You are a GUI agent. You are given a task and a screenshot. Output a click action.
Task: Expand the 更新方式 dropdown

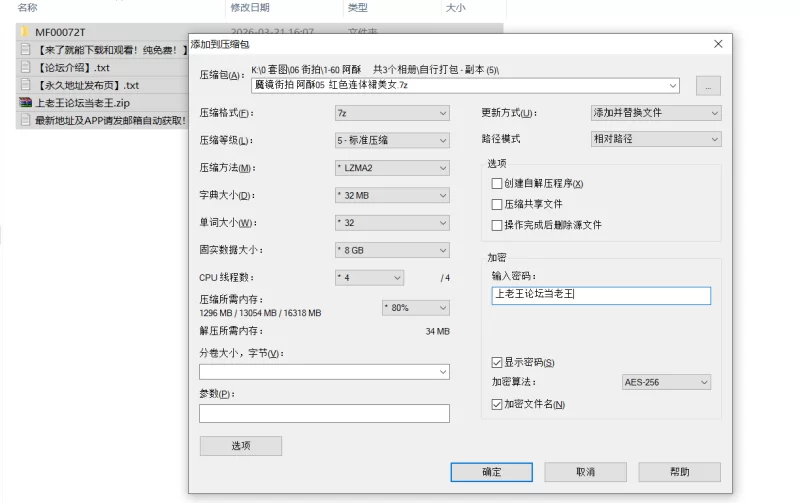tap(656, 113)
